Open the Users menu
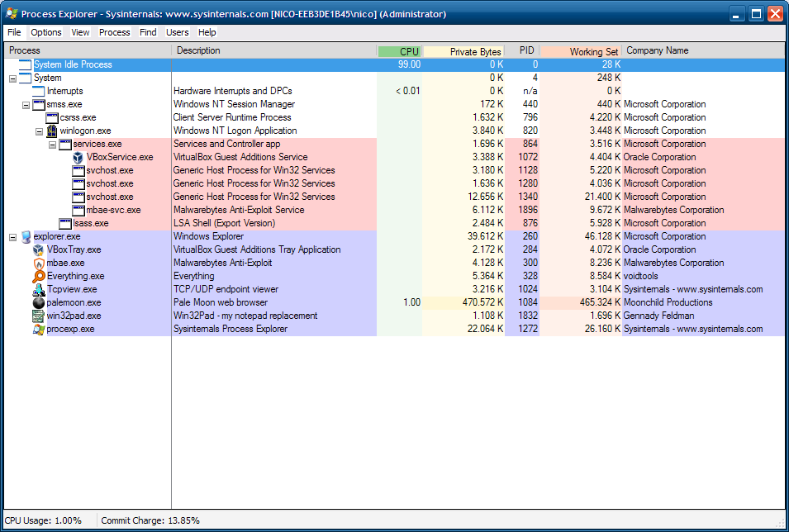The image size is (789, 532). tap(177, 32)
